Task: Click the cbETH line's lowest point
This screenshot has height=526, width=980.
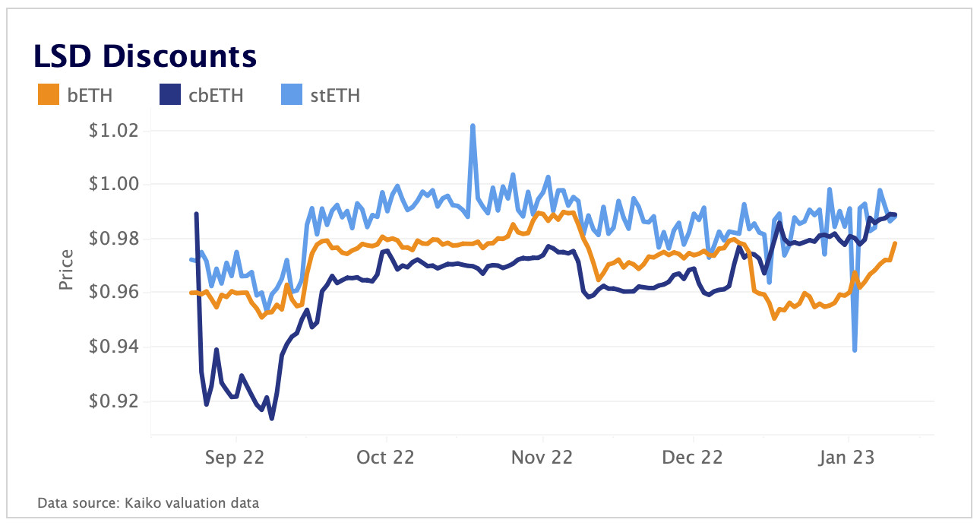Action: [272, 418]
